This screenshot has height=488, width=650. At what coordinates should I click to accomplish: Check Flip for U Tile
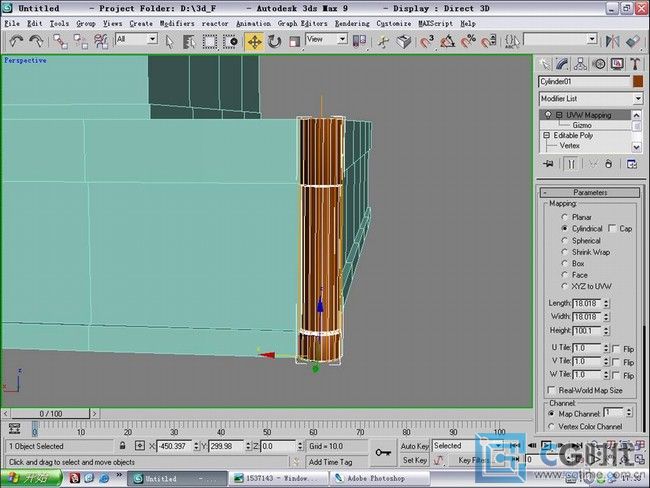[x=616, y=349]
